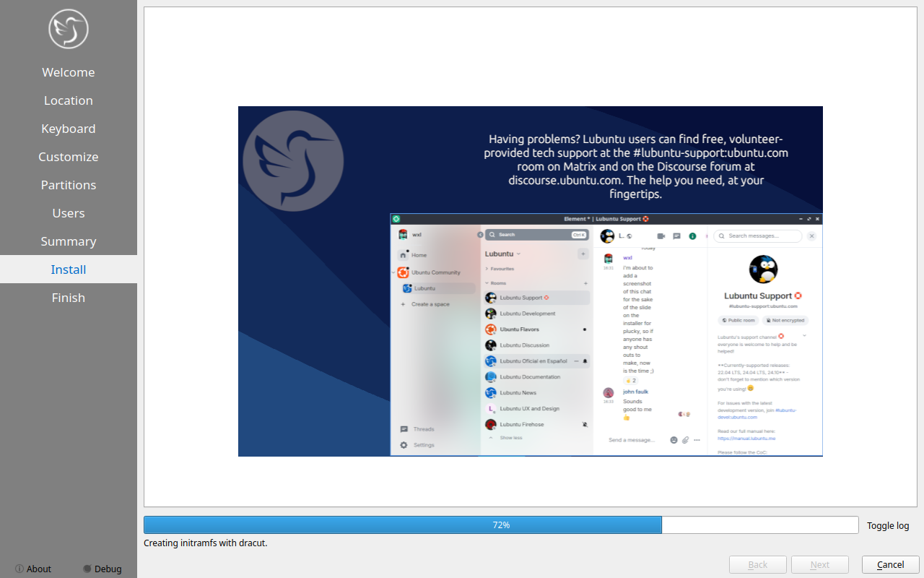Click the plus icon beside Lubuntu space title
The image size is (924, 578).
click(x=583, y=254)
